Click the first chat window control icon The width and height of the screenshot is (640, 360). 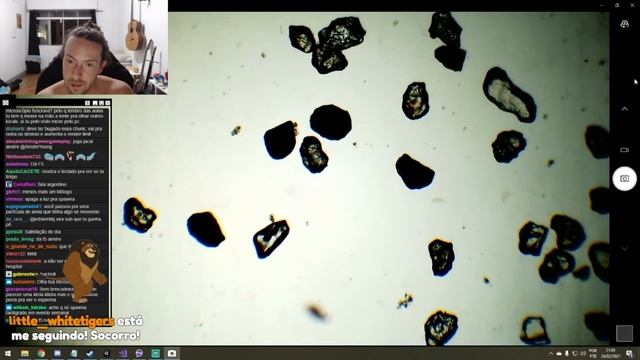click(87, 103)
